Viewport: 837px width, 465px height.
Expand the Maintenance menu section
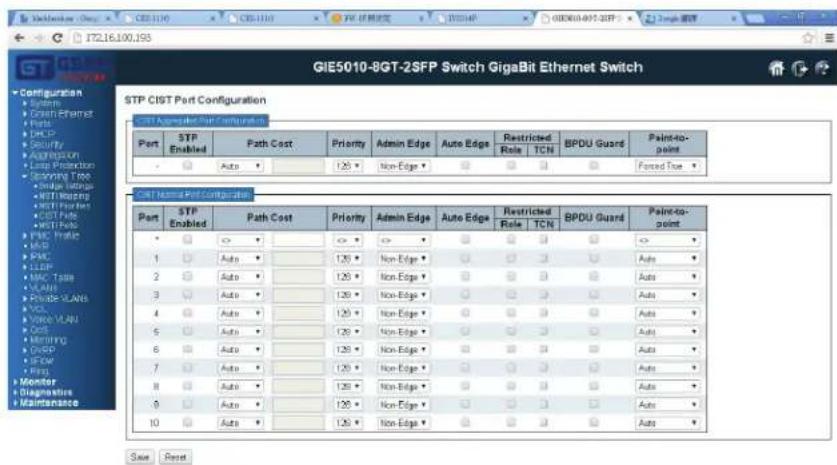[49, 403]
